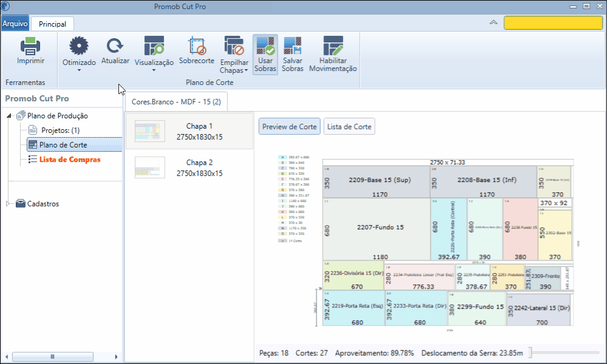
Task: Click the 2233-Porta Reta (Dir) piece
Action: (x=416, y=308)
